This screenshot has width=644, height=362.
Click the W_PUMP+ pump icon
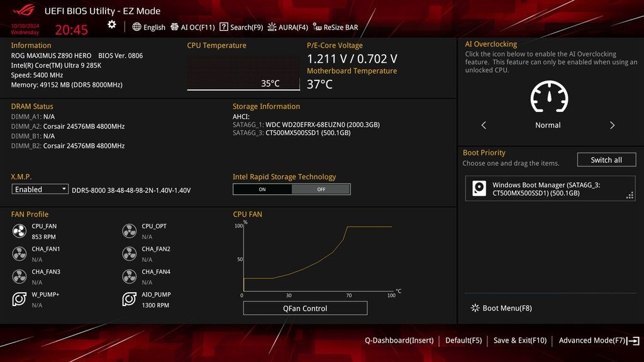coord(19,299)
